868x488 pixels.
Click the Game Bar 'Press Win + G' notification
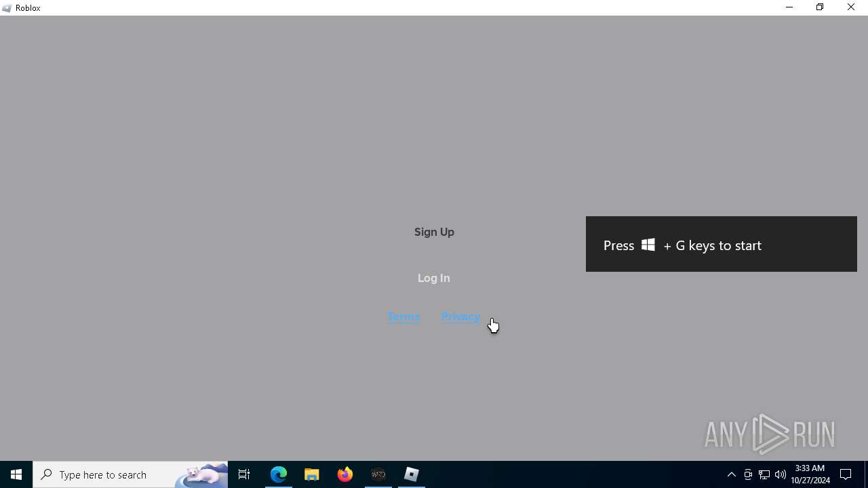point(722,244)
